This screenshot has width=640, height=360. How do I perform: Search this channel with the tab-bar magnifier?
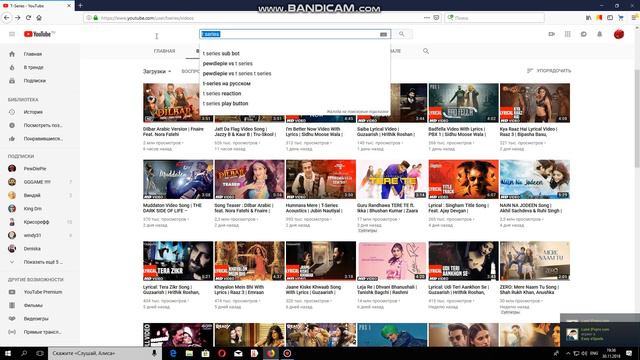[426, 51]
